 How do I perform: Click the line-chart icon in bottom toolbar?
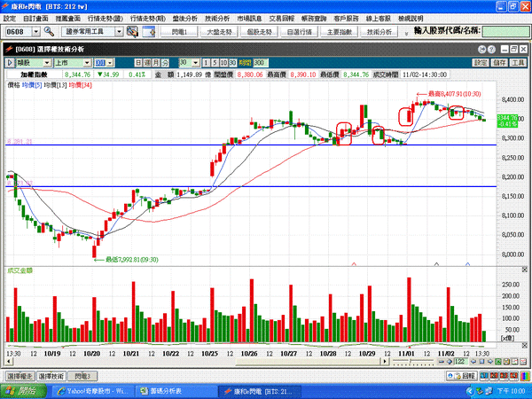(x=514, y=362)
